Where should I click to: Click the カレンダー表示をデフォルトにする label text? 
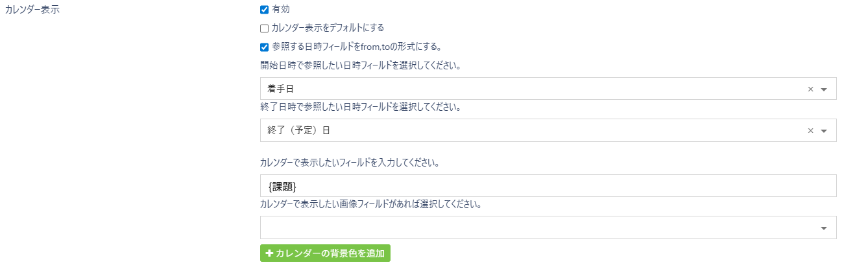coord(328,28)
